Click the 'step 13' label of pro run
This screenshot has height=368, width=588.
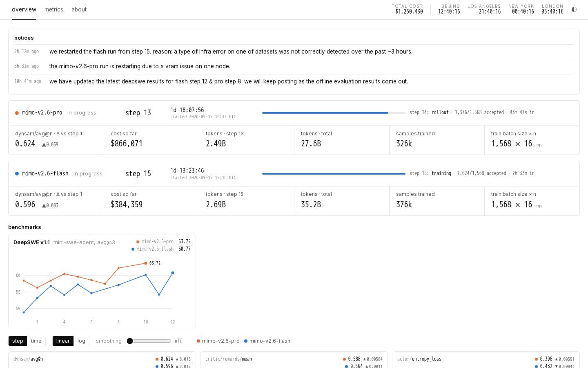click(138, 113)
